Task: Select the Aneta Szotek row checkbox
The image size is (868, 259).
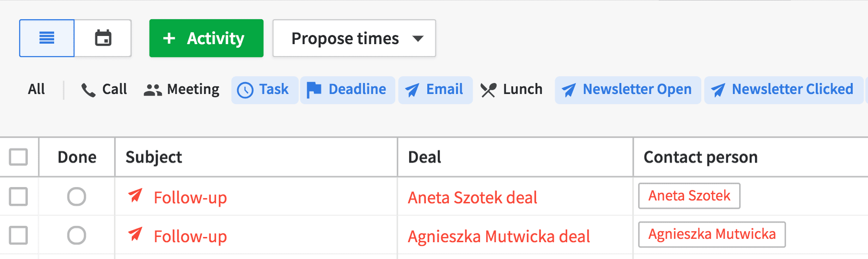Action: 19,197
